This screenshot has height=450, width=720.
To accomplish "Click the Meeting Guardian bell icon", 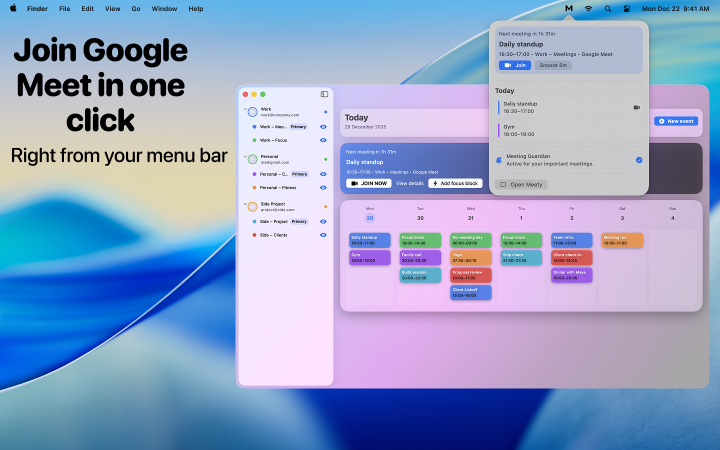I will (x=499, y=160).
